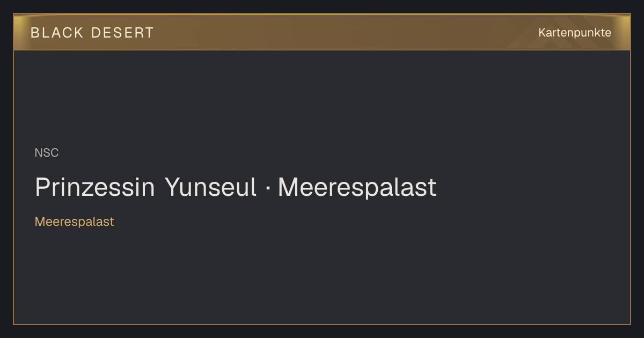
Task: Open the gold Meerespalast location link
Action: [75, 222]
